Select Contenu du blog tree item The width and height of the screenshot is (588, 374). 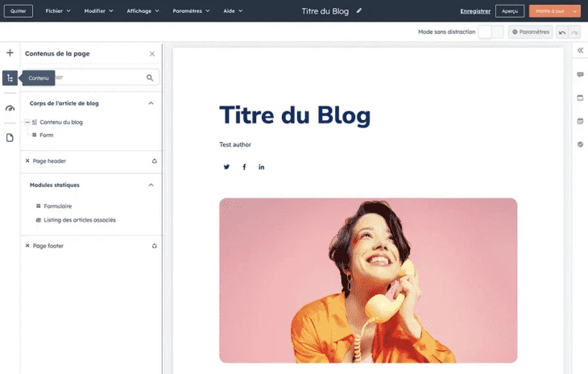click(x=61, y=122)
